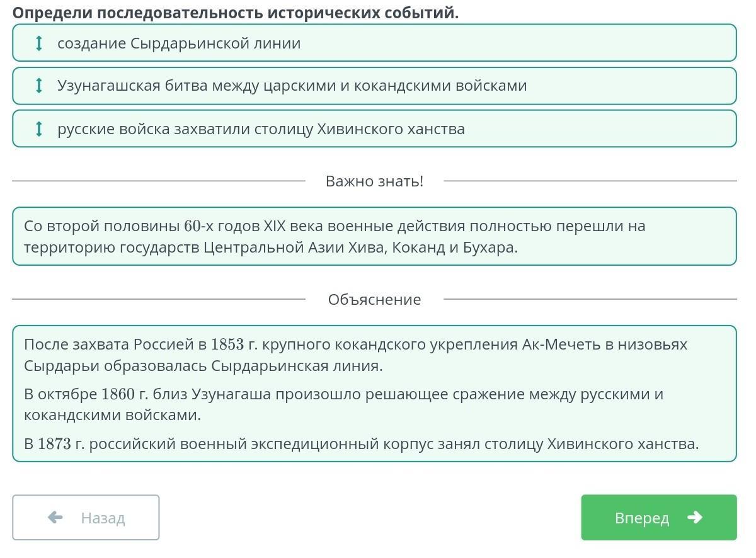Select the "создание Сырдарьинской линии" answer item
The image size is (756, 558).
(179, 43)
